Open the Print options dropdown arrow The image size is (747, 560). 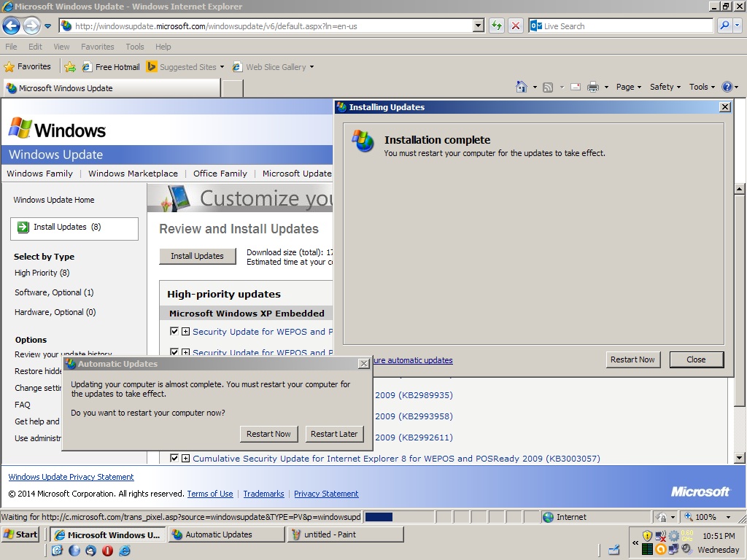[606, 87]
